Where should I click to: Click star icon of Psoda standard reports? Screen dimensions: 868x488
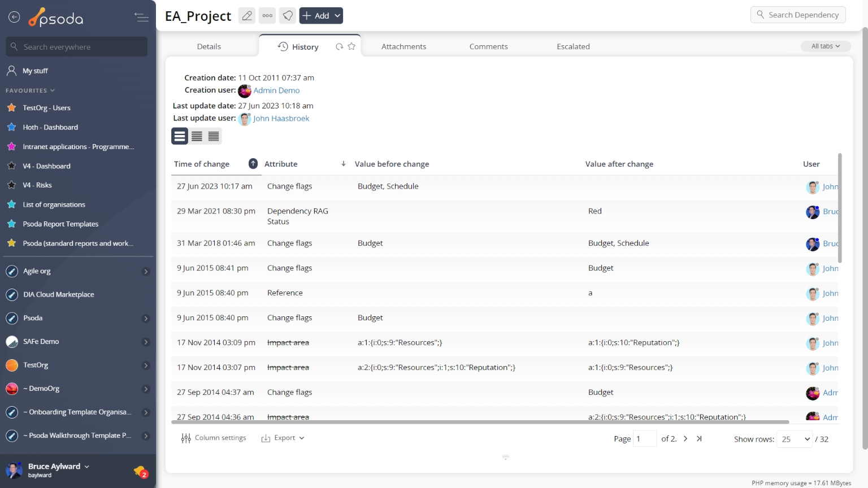coord(11,243)
